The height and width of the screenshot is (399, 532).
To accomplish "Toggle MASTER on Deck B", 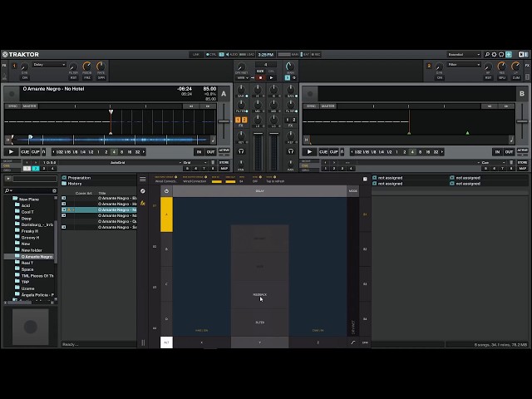I will [x=328, y=106].
